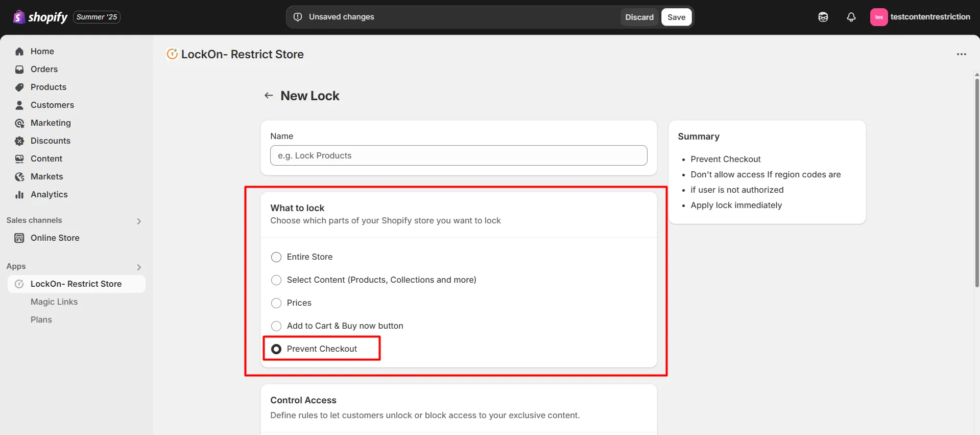The image size is (980, 435).
Task: Select the Select Content radio option
Action: [276, 280]
